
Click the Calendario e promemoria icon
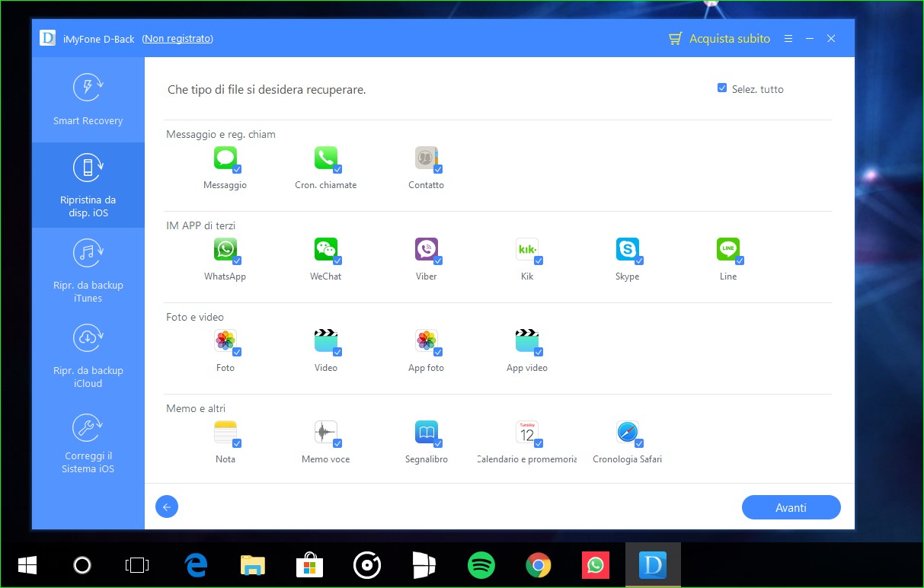tap(526, 433)
